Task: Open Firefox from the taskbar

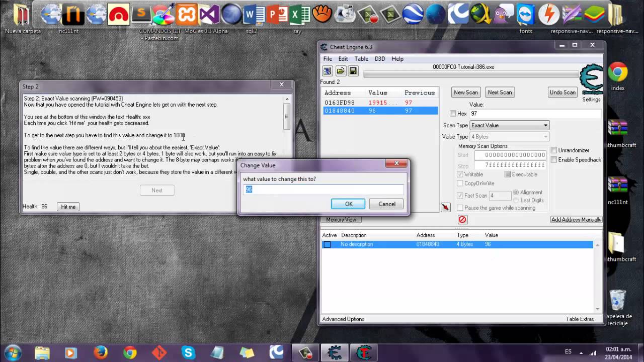Action: click(101, 352)
